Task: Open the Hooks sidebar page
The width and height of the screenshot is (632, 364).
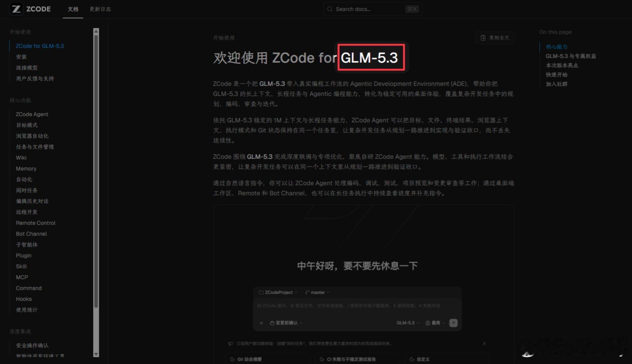Action: tap(24, 299)
